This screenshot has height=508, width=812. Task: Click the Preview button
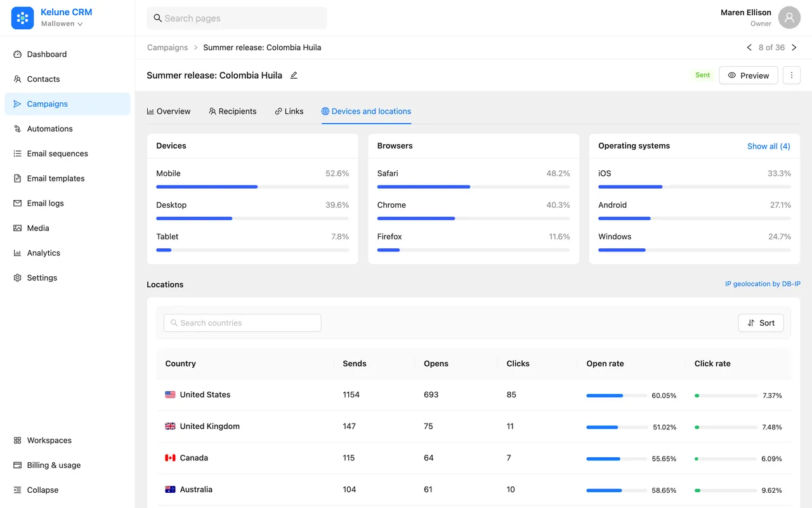748,75
